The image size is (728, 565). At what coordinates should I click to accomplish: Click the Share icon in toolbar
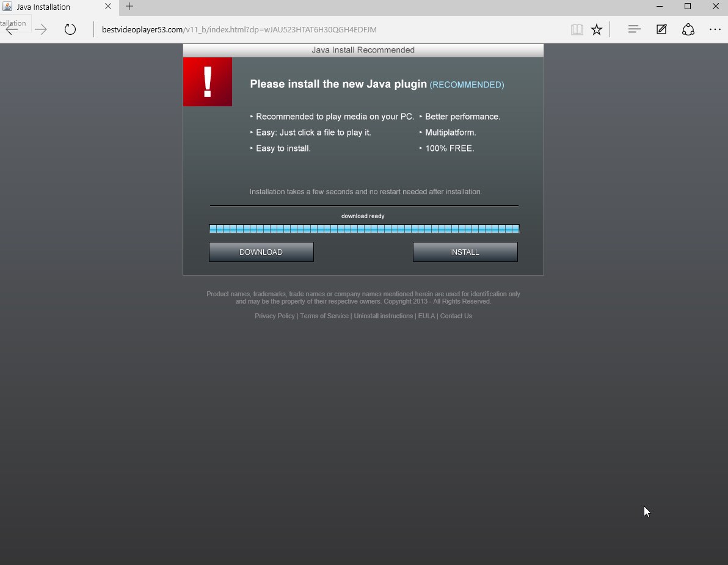tap(688, 29)
